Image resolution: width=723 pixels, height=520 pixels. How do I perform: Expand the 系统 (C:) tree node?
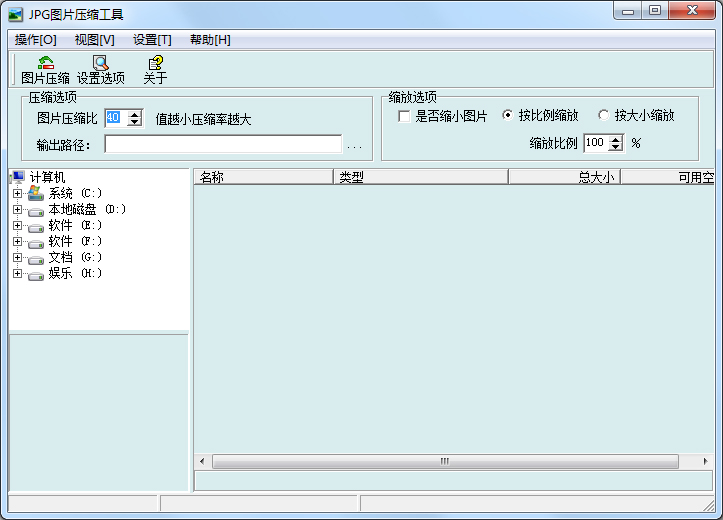(17, 193)
